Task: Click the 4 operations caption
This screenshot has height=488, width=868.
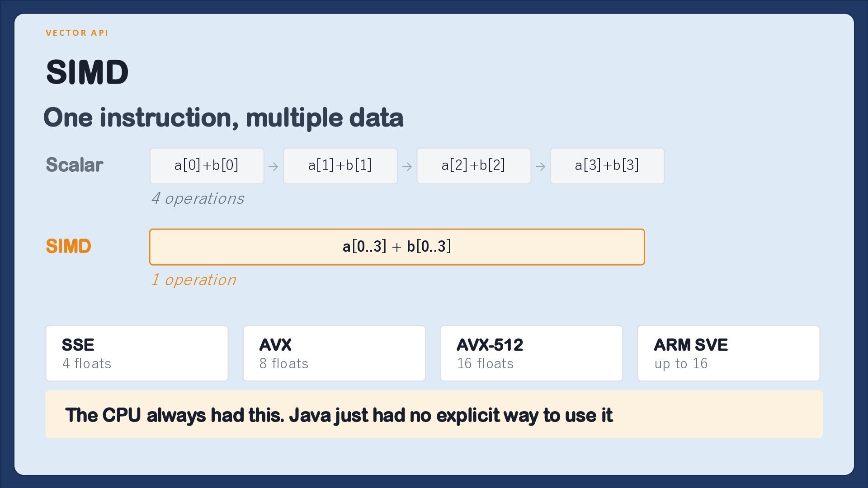Action: click(x=198, y=199)
